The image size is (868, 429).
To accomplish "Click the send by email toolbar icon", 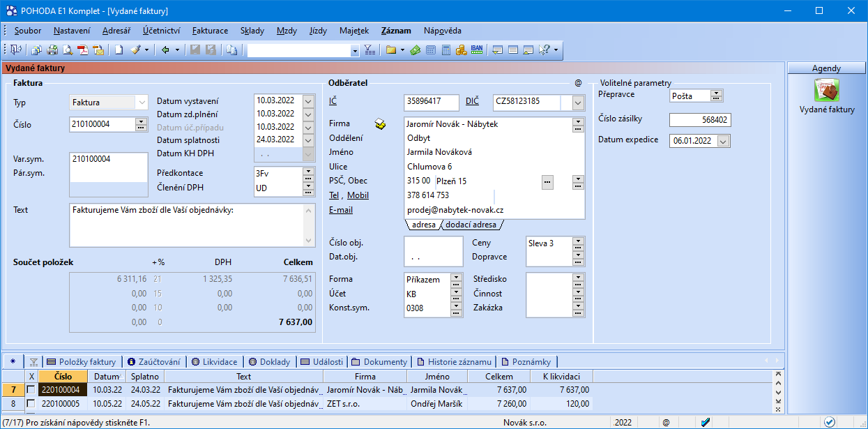I will 98,50.
